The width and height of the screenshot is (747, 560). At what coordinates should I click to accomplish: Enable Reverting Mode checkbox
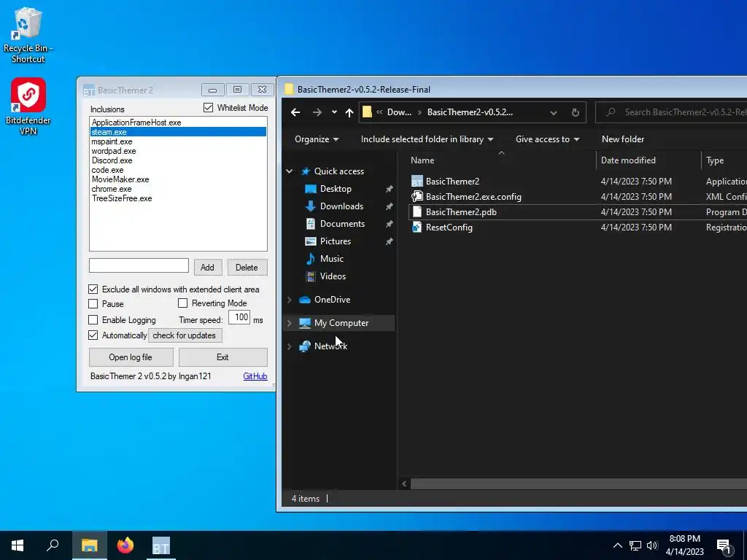coord(183,303)
